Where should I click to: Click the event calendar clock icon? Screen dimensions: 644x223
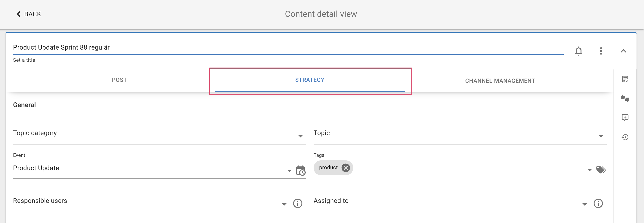coord(301,171)
